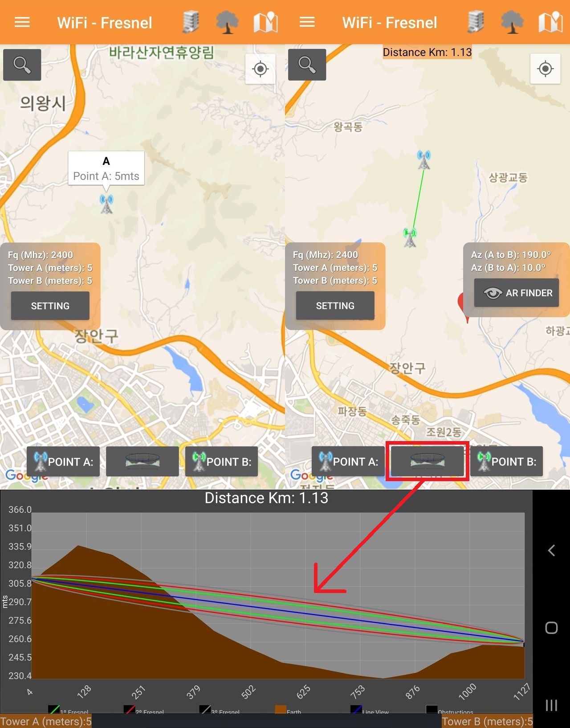This screenshot has height=728, width=570.
Task: Tap the Fresnel profile button on left screen
Action: pos(142,461)
